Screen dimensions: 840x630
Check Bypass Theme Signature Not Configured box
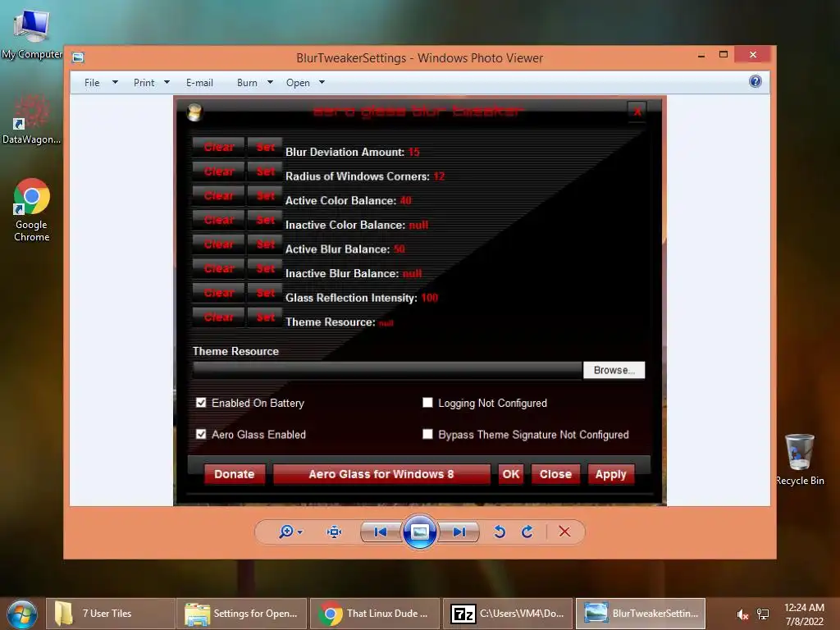point(427,434)
